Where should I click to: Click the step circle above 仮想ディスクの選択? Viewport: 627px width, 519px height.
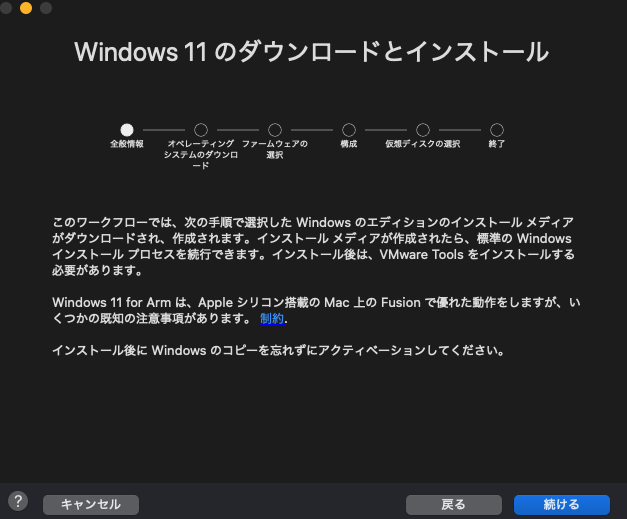pyautogui.click(x=423, y=130)
